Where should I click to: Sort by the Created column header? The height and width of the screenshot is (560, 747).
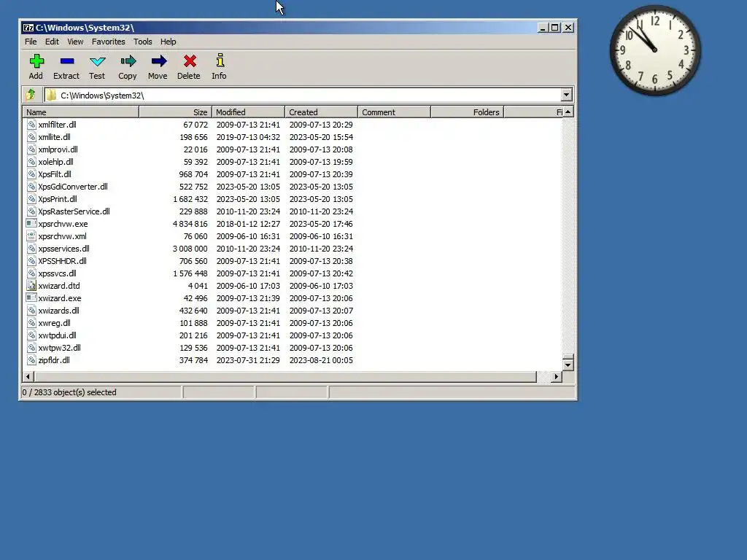click(321, 112)
